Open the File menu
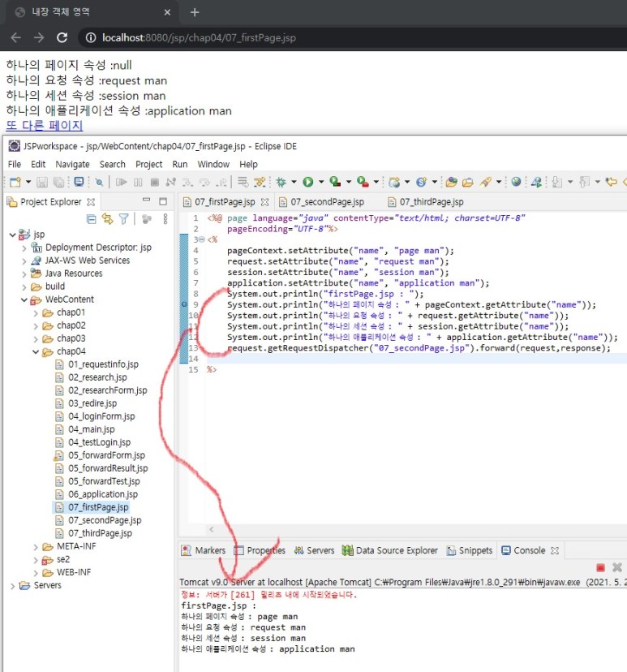The width and height of the screenshot is (627, 672). click(15, 164)
